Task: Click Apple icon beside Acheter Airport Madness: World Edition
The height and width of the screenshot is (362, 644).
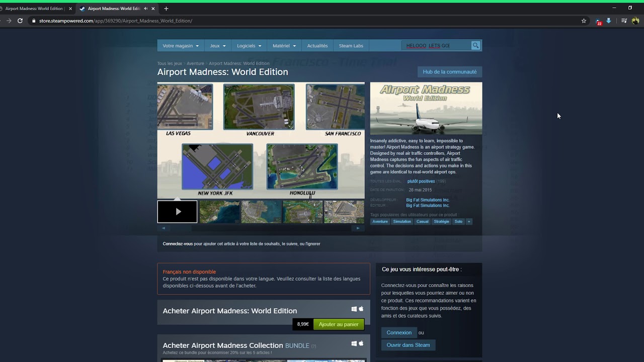Action: tap(361, 309)
